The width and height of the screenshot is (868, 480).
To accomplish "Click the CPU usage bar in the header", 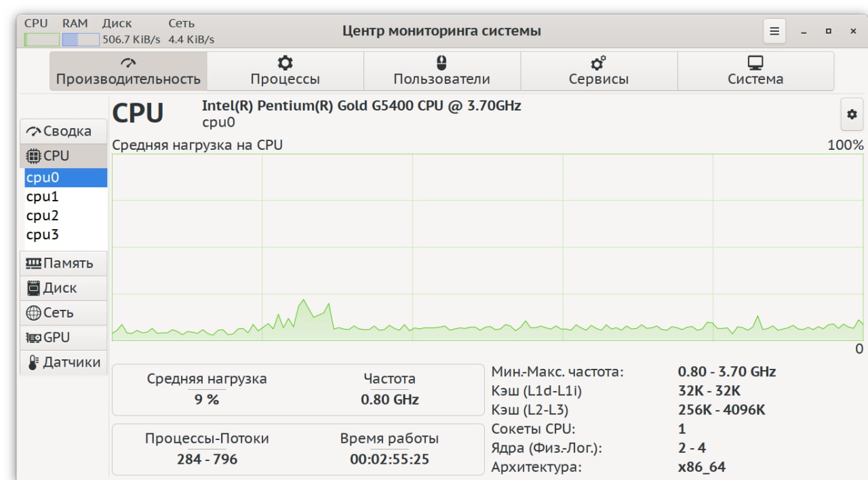I will (41, 39).
